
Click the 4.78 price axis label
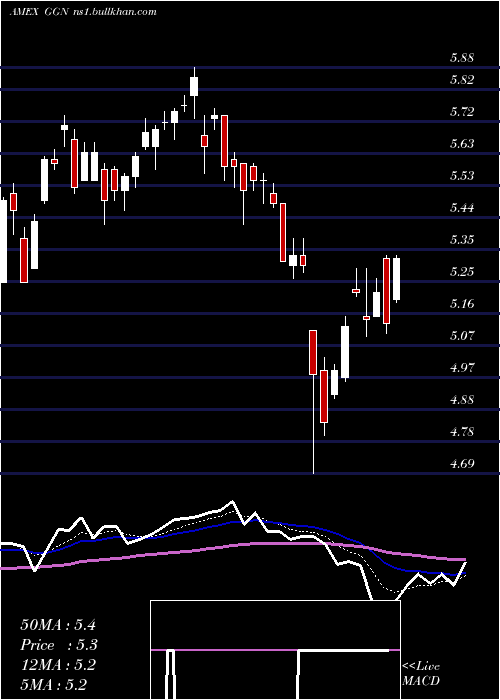tap(461, 432)
